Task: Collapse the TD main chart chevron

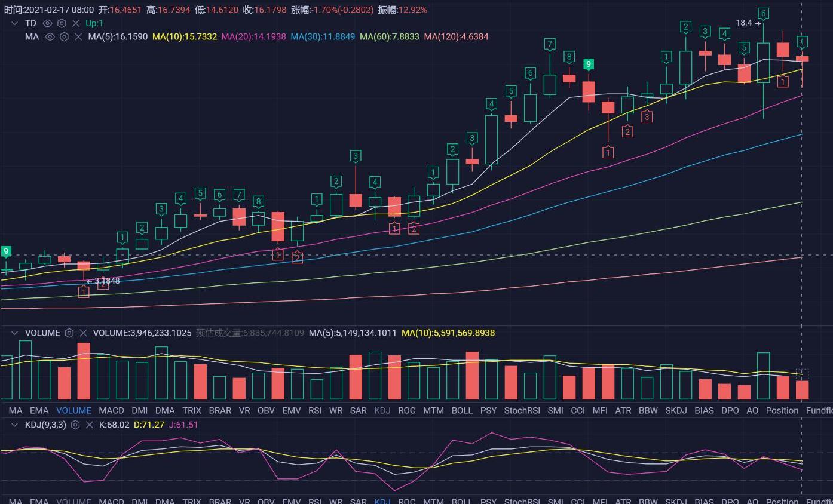Action: point(15,23)
